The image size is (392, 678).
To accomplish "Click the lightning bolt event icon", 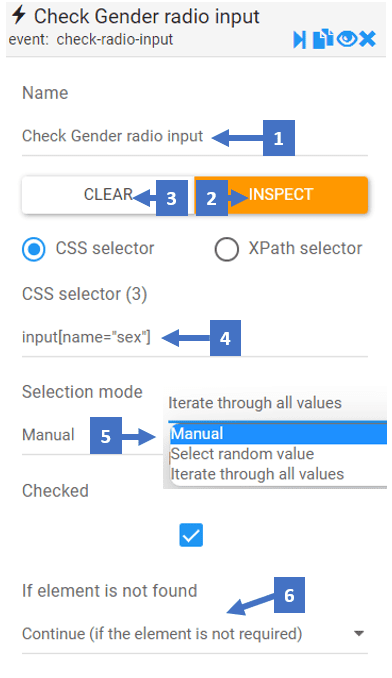I will coord(19,15).
